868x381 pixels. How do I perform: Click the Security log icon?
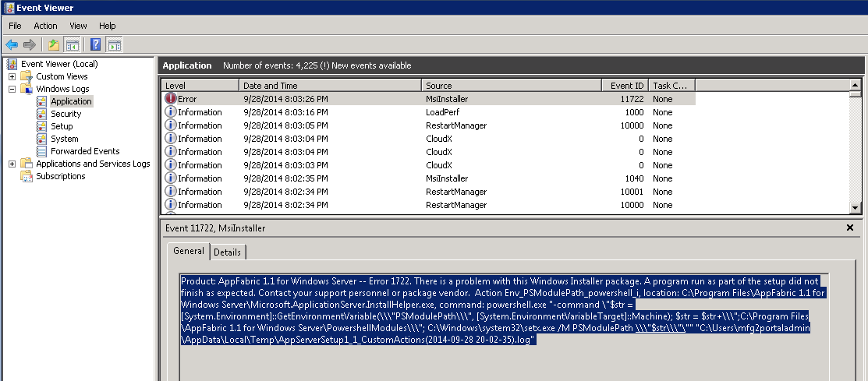[x=41, y=114]
